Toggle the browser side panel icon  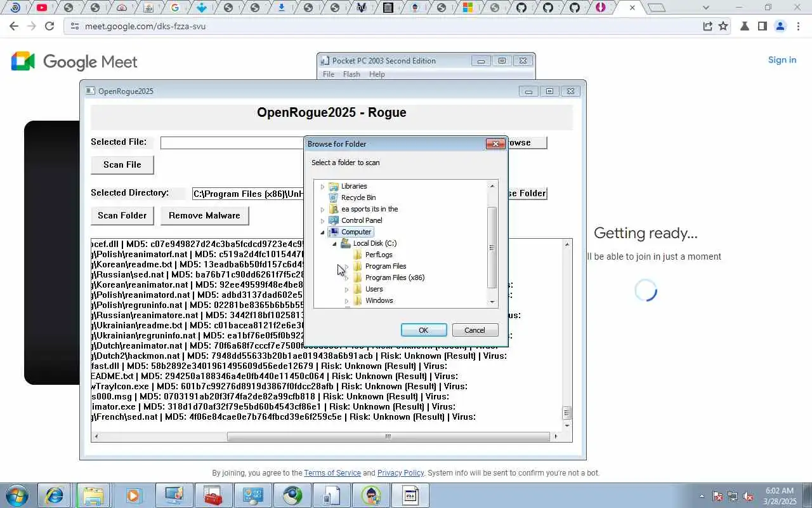click(x=763, y=26)
